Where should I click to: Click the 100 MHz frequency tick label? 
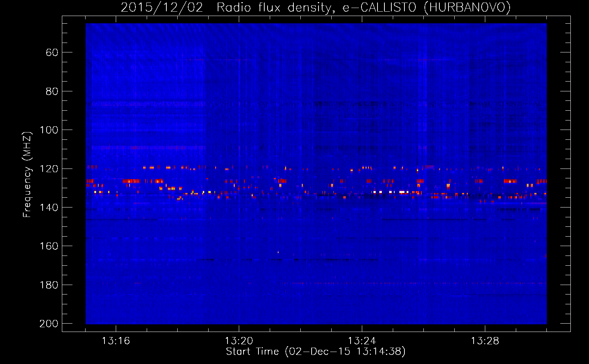point(49,130)
